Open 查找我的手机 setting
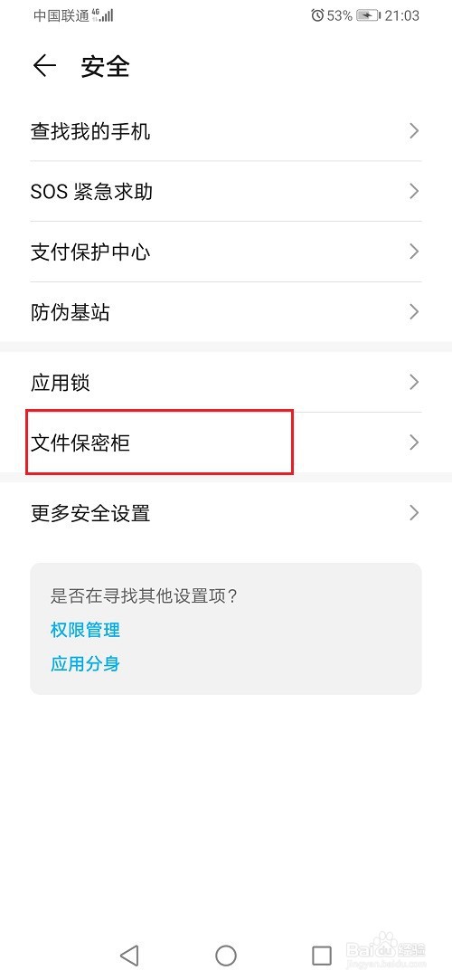Screen dimensions: 452x980 226,131
